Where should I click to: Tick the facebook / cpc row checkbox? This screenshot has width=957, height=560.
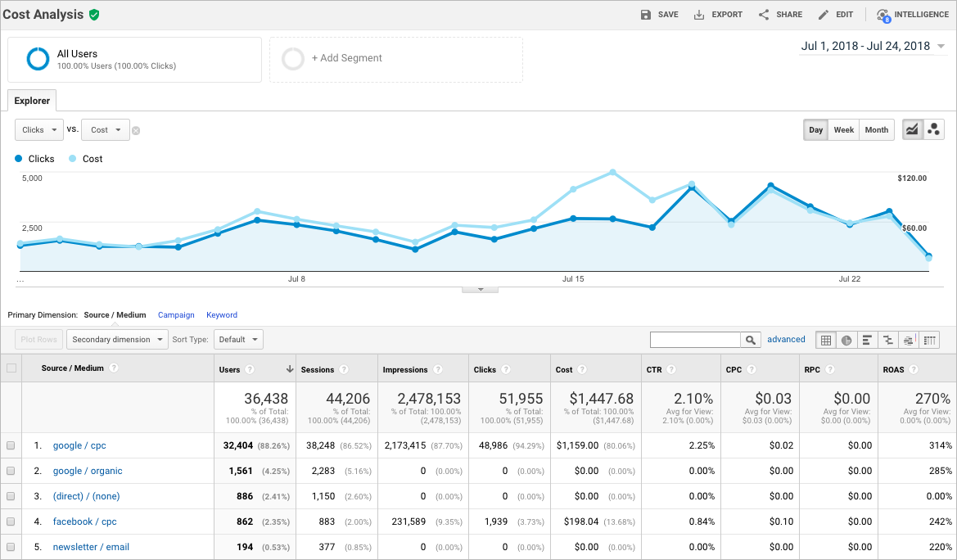coord(11,522)
